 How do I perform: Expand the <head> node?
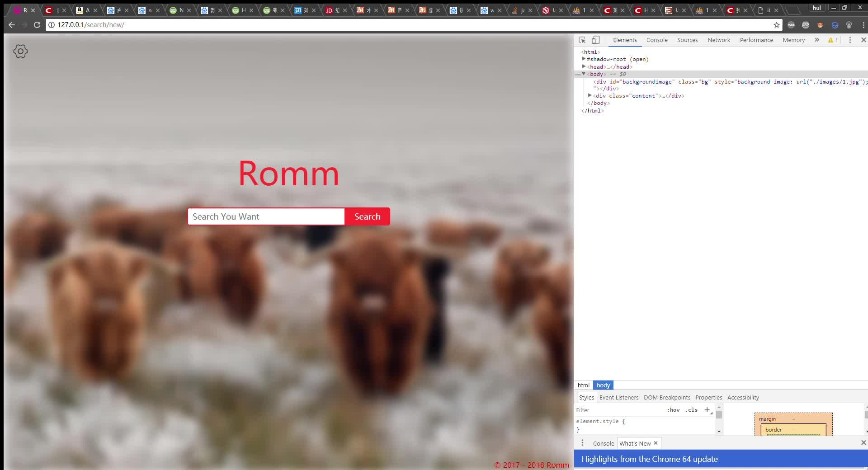click(x=584, y=66)
